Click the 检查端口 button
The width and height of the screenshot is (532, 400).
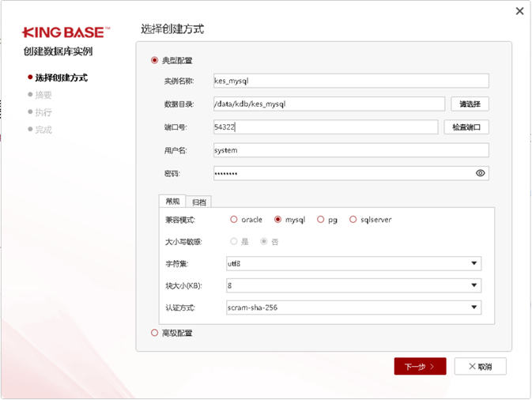(x=466, y=127)
